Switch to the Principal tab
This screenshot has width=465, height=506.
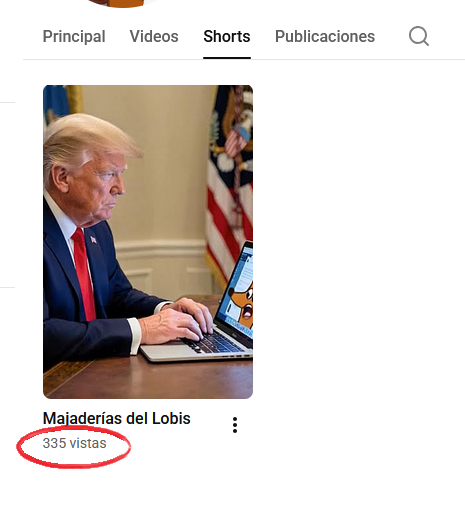[x=74, y=36]
